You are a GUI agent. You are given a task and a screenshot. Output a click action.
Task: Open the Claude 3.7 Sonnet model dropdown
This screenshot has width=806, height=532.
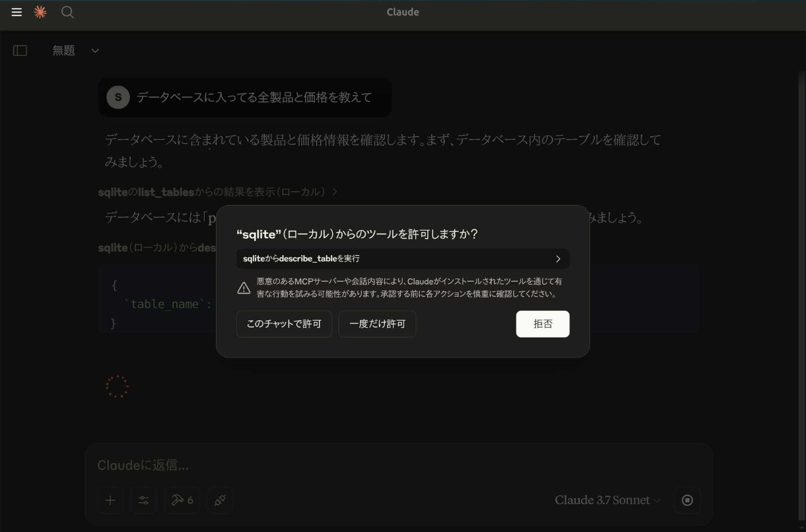tap(607, 500)
